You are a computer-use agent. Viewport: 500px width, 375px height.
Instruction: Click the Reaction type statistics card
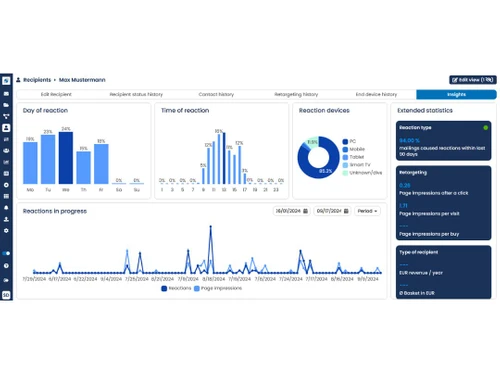(x=443, y=141)
